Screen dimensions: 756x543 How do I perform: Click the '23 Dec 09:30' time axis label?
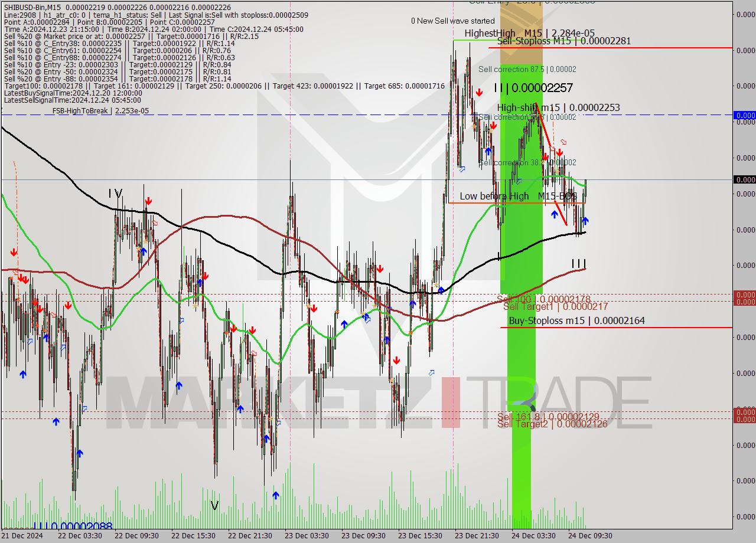coord(363,536)
